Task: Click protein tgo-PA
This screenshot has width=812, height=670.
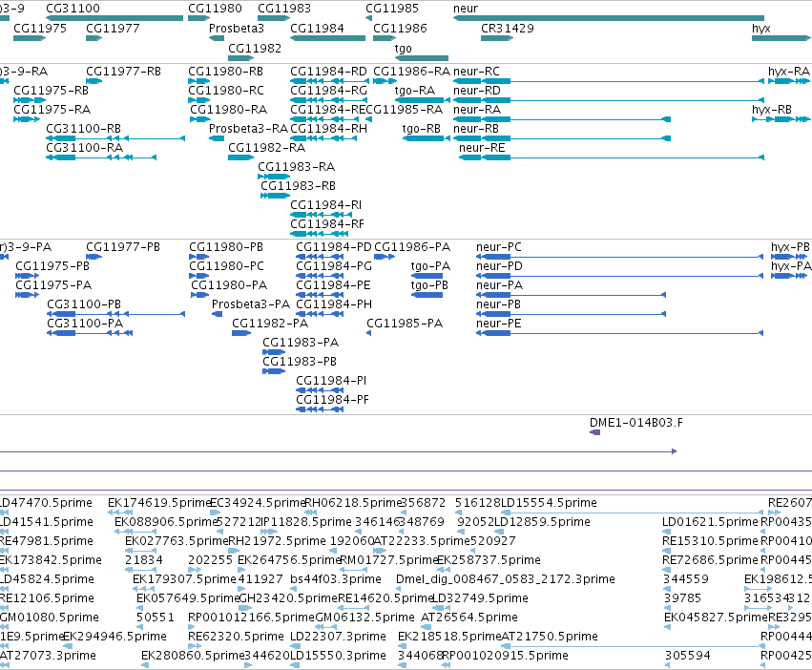Action: [x=430, y=266]
